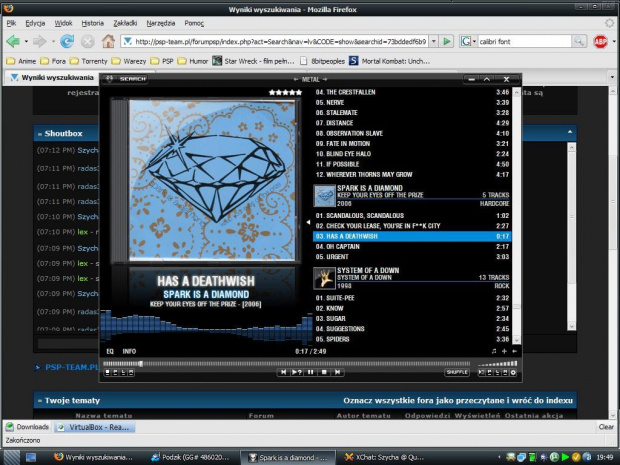This screenshot has height=465, width=620.
Task: Click Firefox's forward arrow button
Action: tap(40, 41)
